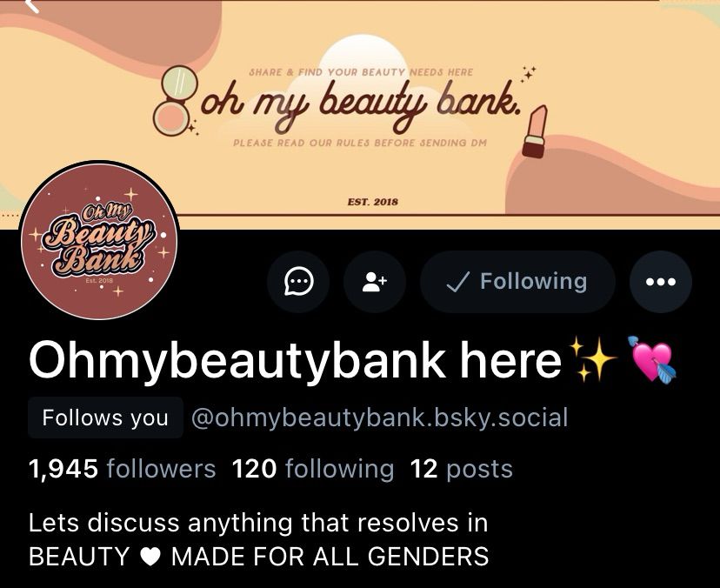
Task: Open chat message bubble icon
Action: pos(298,282)
